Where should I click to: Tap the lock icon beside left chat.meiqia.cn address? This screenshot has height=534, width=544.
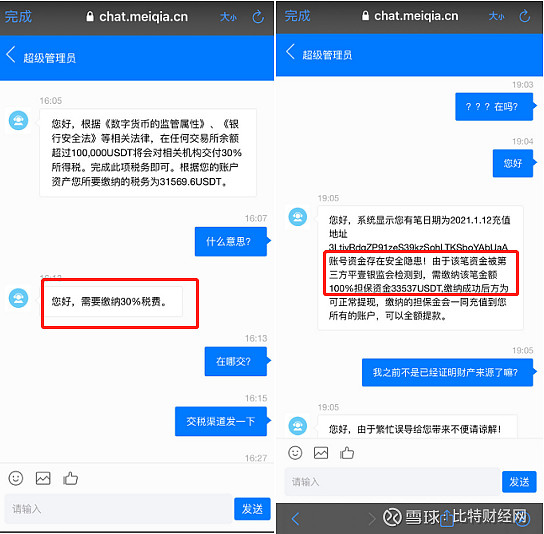pos(90,16)
